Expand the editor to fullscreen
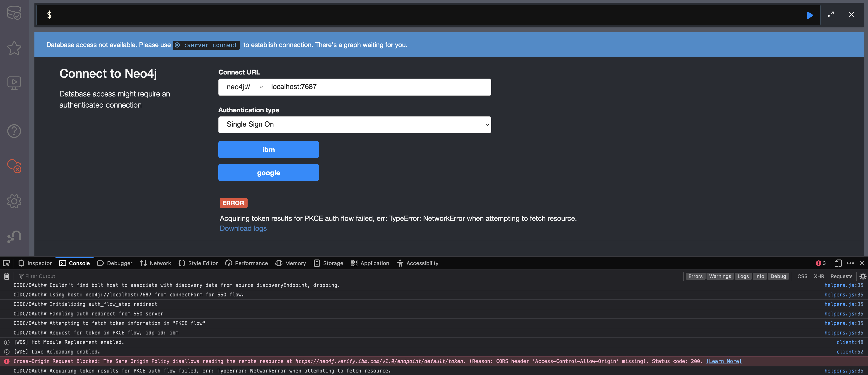The width and height of the screenshot is (868, 375). (831, 14)
